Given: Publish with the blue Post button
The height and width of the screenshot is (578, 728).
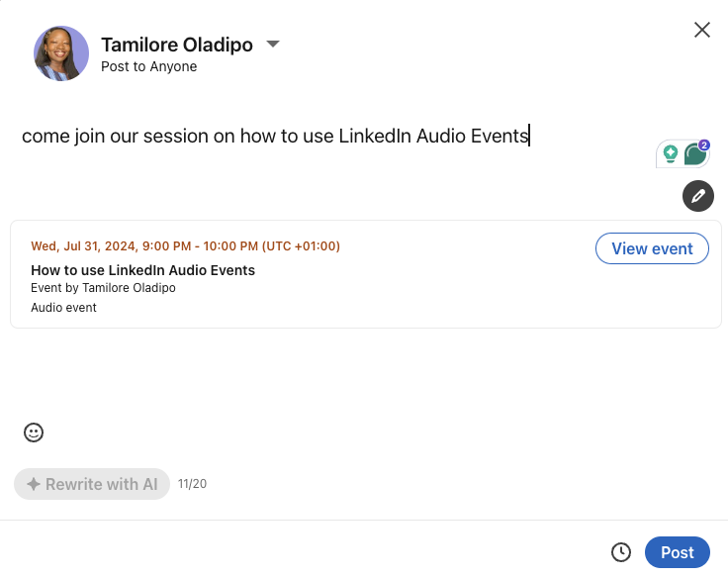Looking at the screenshot, I should 677,552.
